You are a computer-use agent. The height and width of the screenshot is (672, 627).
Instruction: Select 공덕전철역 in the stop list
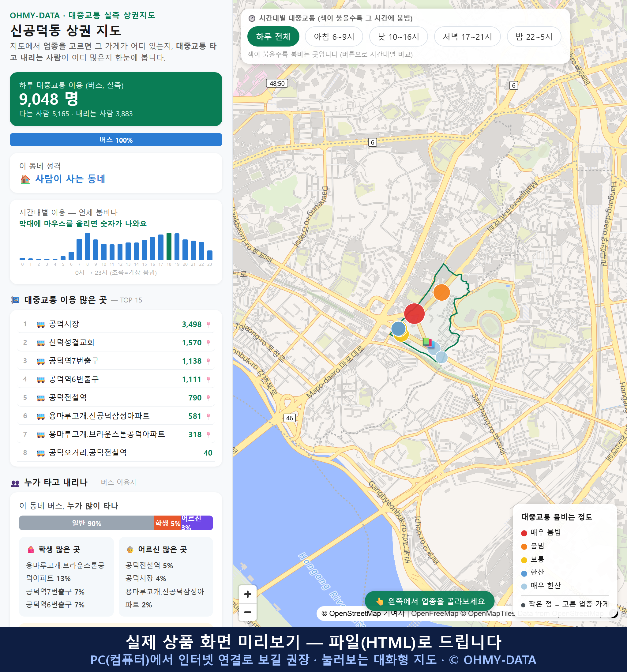click(116, 397)
